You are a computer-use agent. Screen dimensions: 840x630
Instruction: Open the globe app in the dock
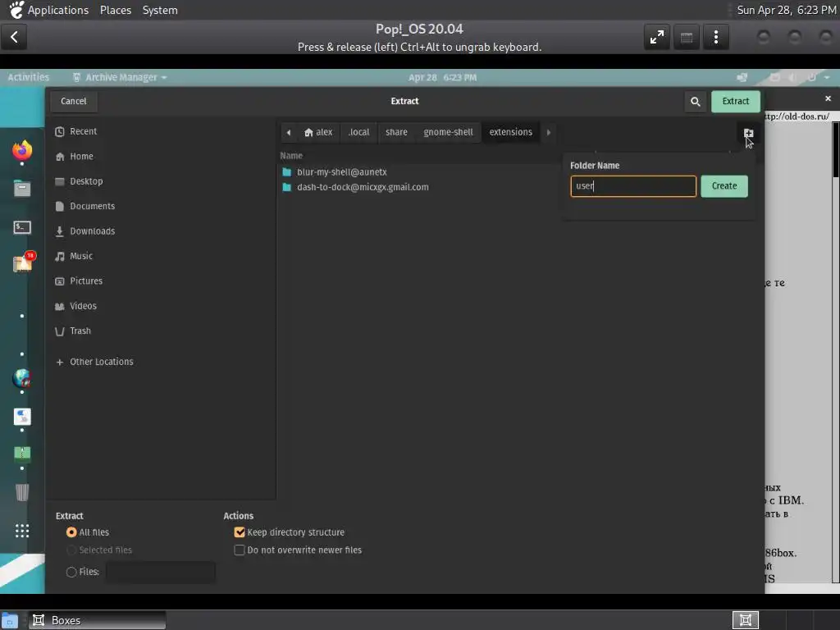22,378
